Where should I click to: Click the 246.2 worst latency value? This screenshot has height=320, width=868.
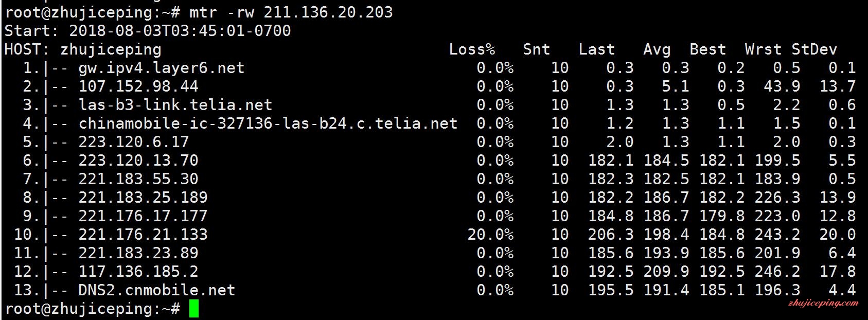point(777,272)
